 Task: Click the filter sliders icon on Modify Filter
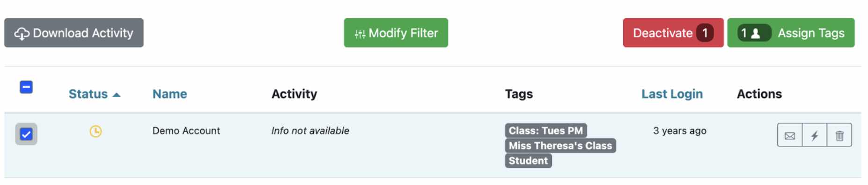360,34
